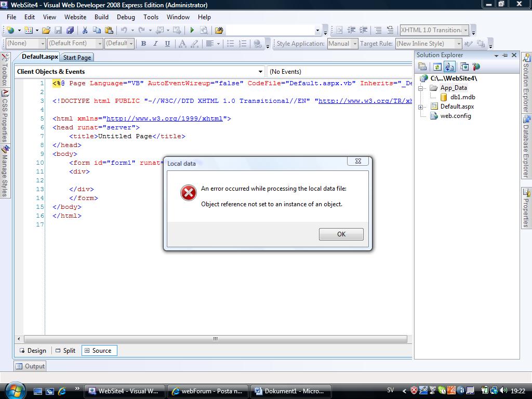Select db1.mdb in Solution Explorer
This screenshot has width=532, height=399.
click(462, 97)
